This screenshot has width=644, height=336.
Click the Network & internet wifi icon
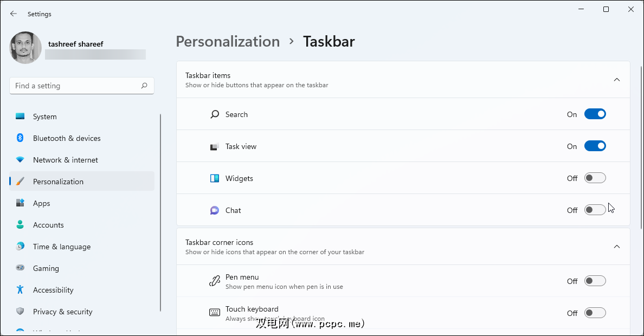[x=20, y=160]
